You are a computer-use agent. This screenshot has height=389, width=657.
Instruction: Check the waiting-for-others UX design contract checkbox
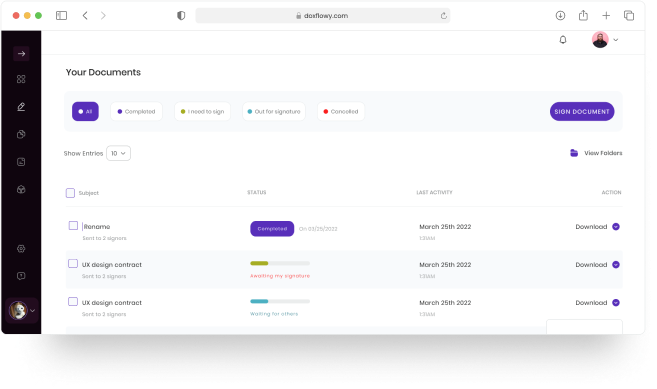click(73, 302)
